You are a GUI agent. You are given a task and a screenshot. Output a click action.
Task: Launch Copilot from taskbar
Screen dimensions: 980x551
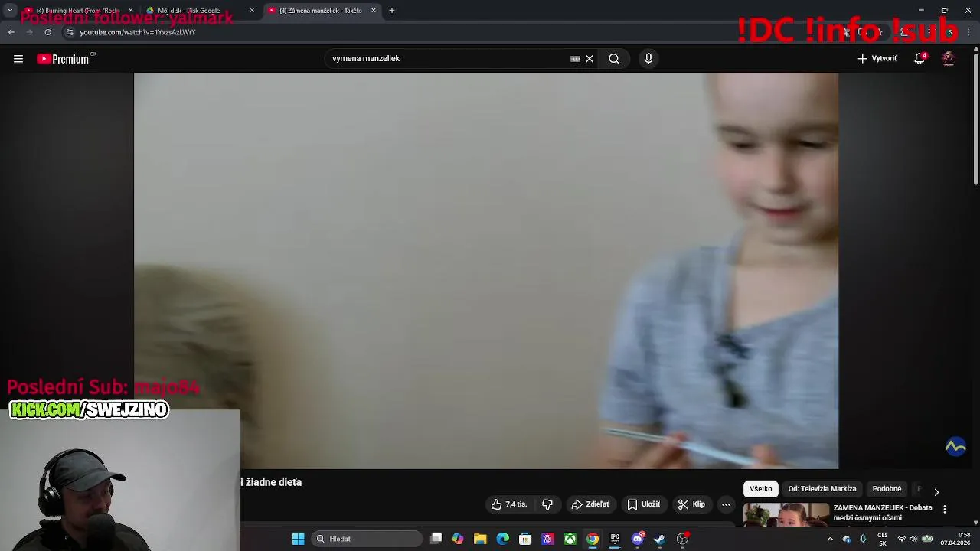[458, 539]
